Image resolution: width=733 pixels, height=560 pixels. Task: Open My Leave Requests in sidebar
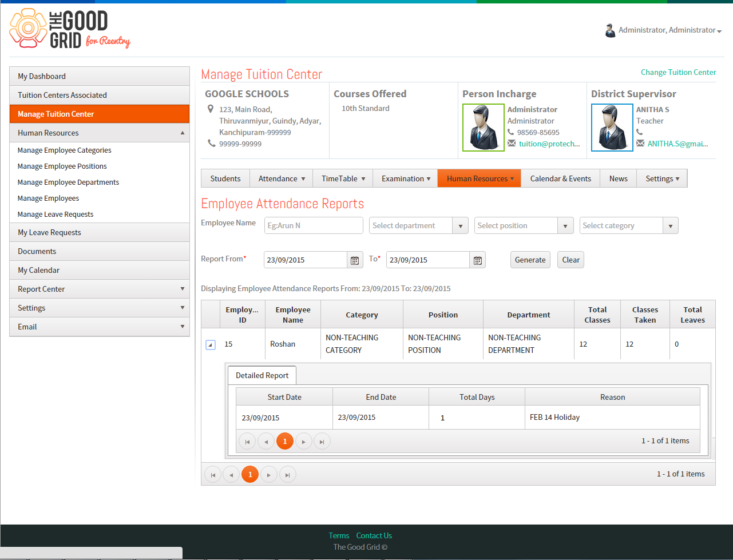click(x=100, y=232)
